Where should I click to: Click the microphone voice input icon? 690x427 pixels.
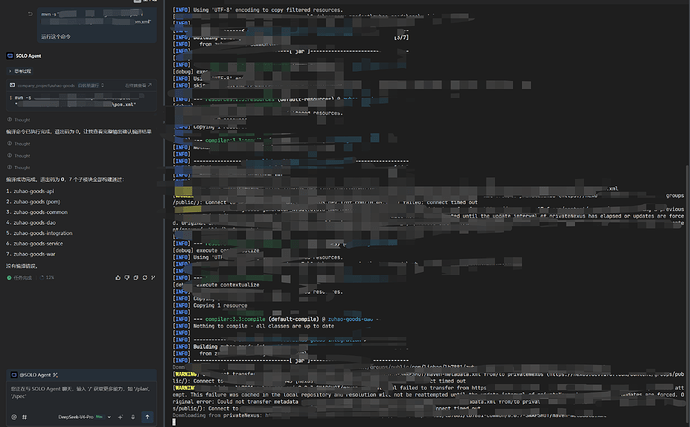pos(133,417)
